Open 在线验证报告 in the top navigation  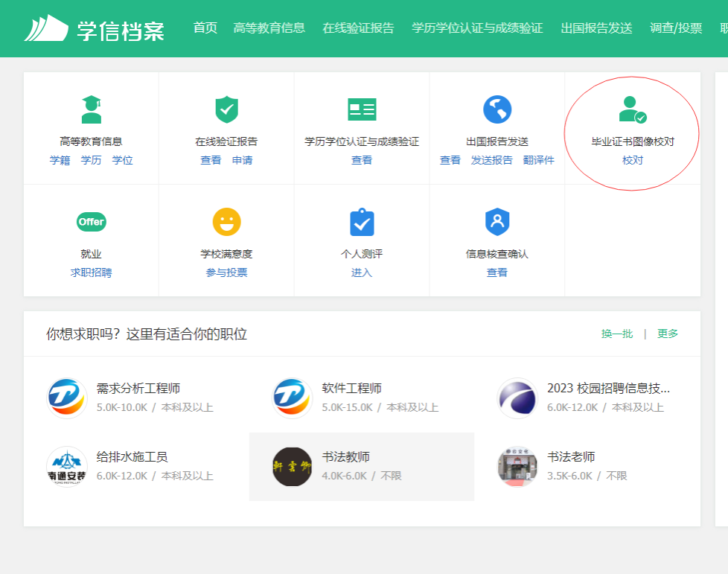pos(358,28)
